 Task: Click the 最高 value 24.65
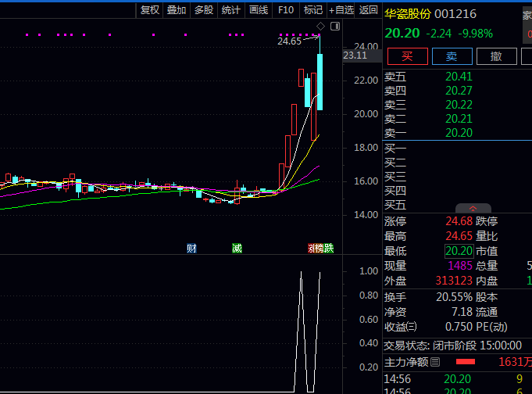coord(459,236)
